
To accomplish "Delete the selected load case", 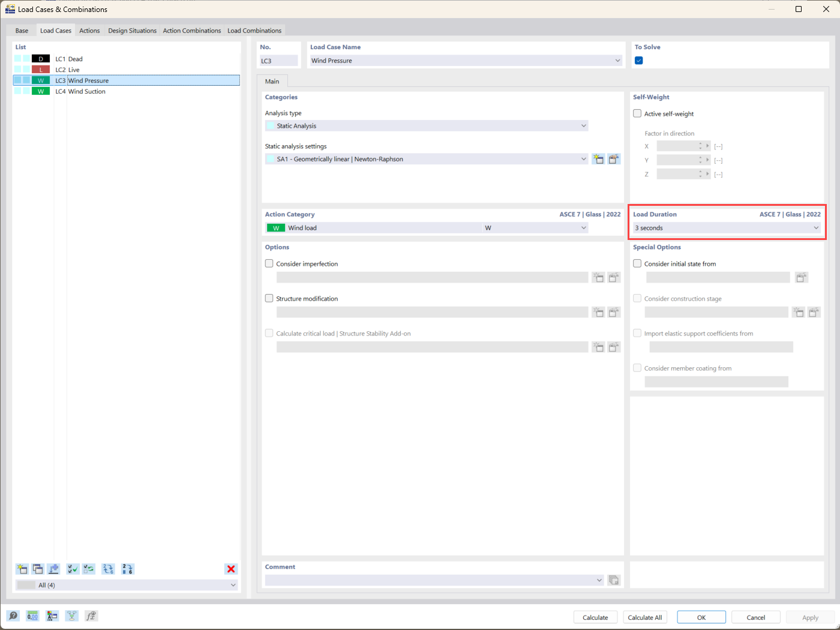I will click(231, 569).
